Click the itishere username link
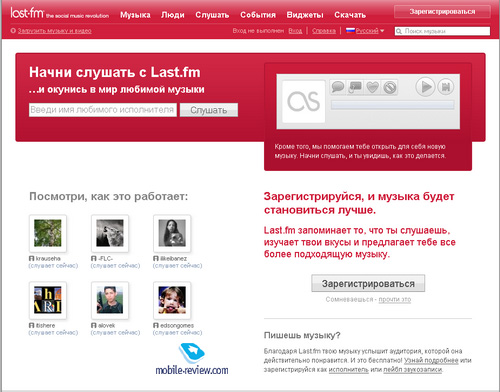Image resolution: width=500 pixels, height=392 pixels. click(x=45, y=325)
